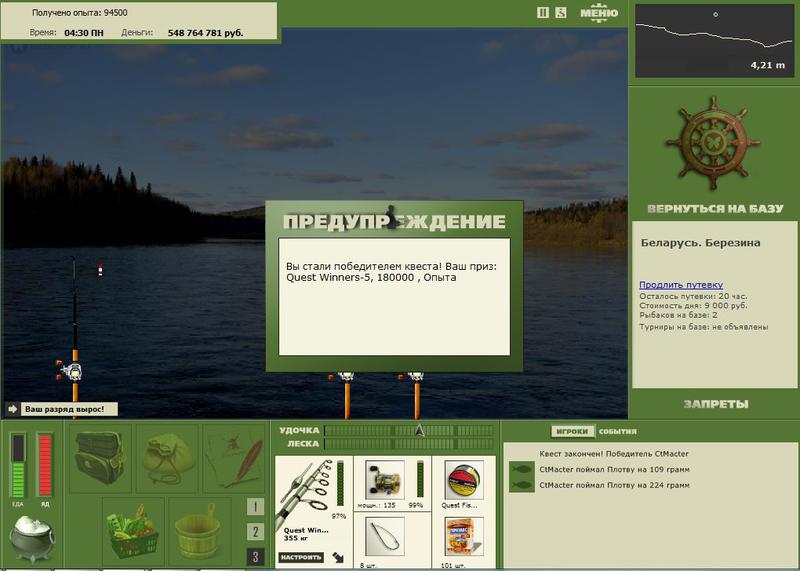Click the reel on the left rod

[71, 371]
